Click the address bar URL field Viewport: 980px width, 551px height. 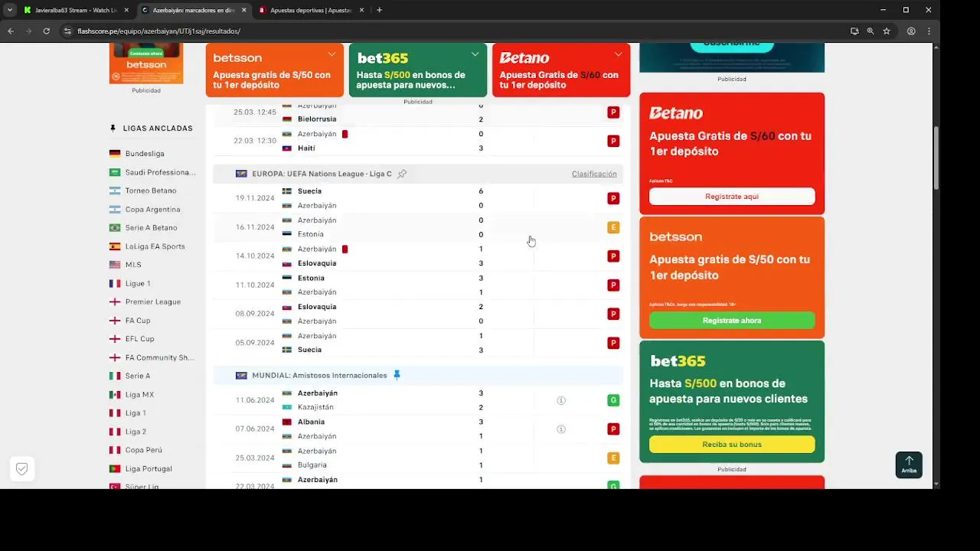(x=452, y=31)
